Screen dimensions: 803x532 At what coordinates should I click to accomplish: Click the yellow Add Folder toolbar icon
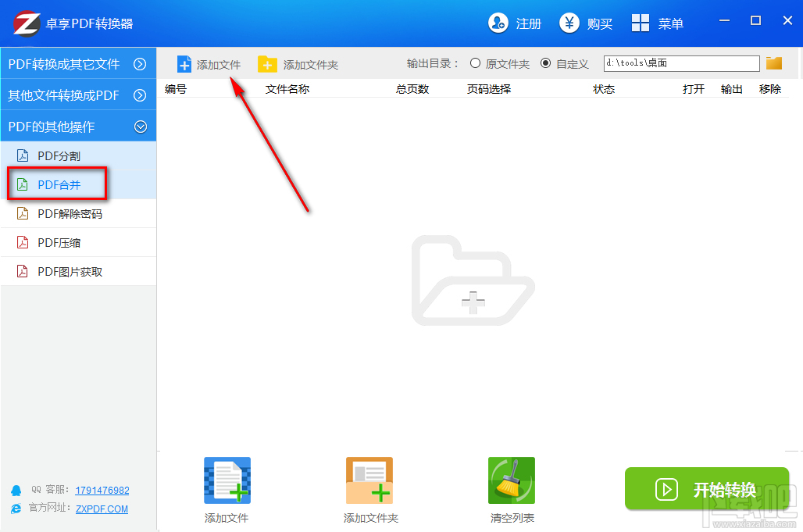267,65
